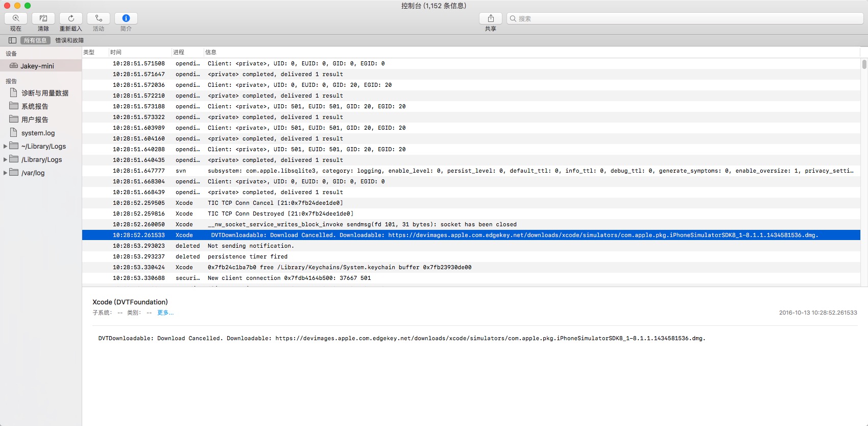Select row at 10:28:51.668304
Image resolution: width=868 pixels, height=426 pixels.
coord(471,181)
